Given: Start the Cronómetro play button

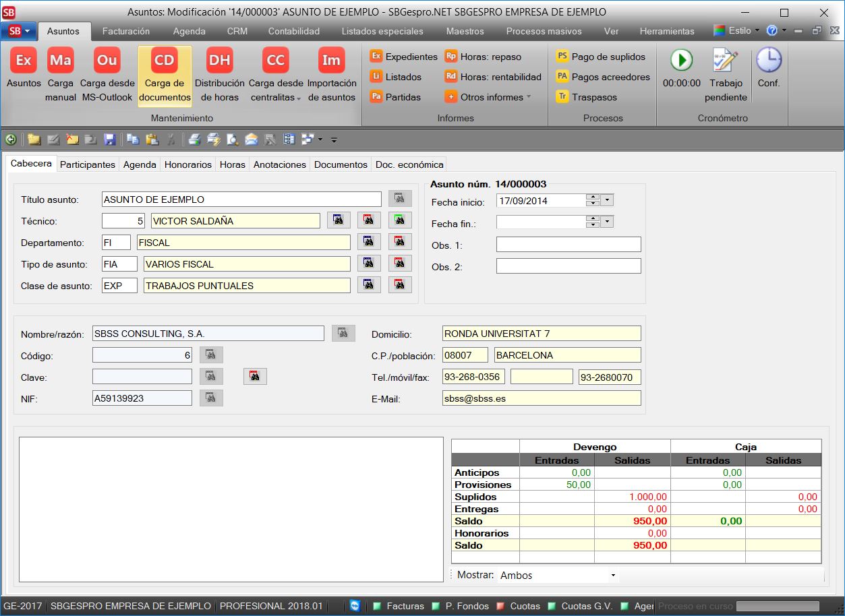Looking at the screenshot, I should (x=681, y=61).
